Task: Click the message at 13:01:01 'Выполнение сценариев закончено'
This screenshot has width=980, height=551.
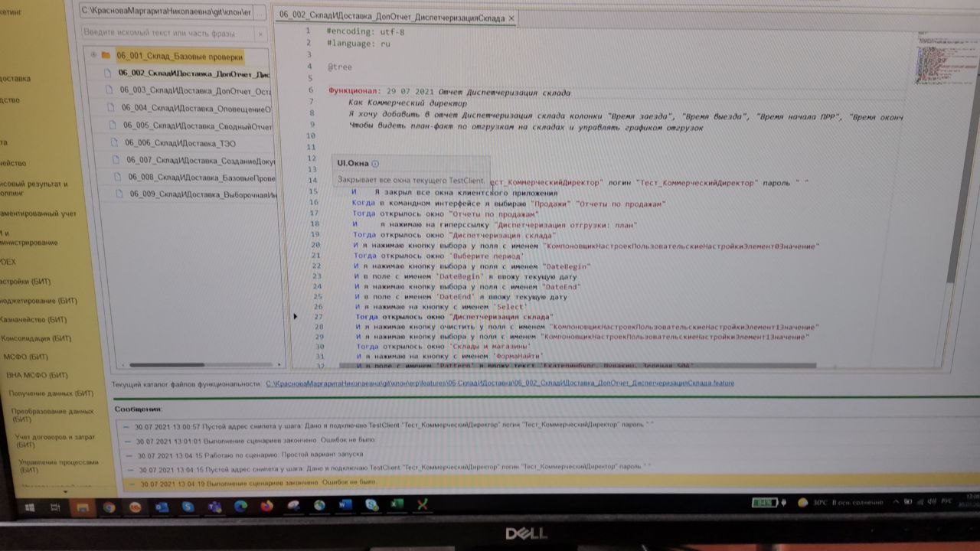Action: [x=256, y=441]
